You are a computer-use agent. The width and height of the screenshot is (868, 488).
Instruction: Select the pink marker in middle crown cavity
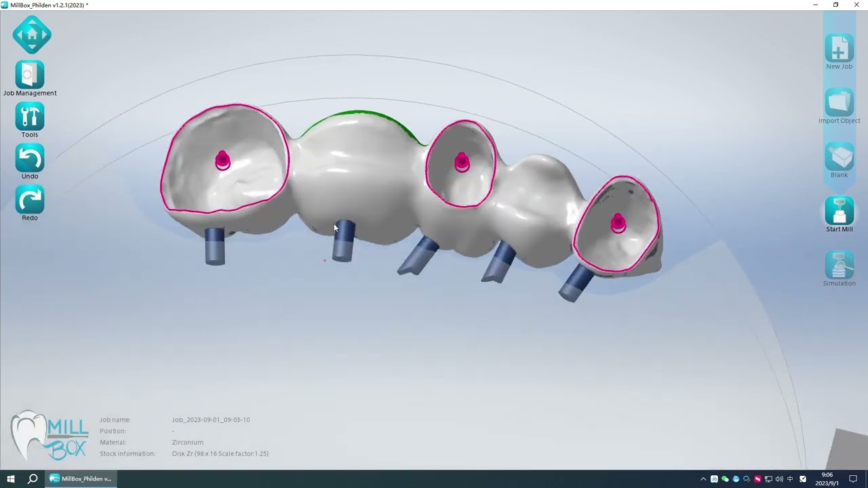(462, 162)
